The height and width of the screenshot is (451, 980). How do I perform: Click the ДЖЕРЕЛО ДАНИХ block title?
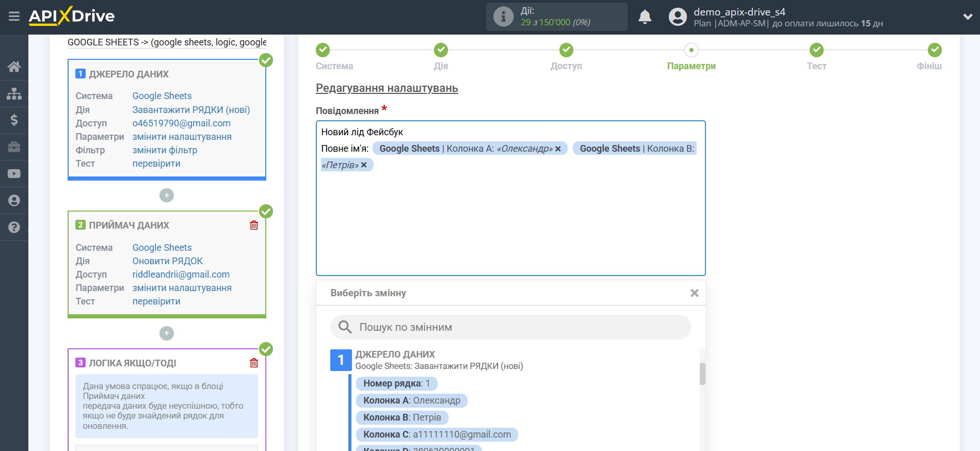128,74
